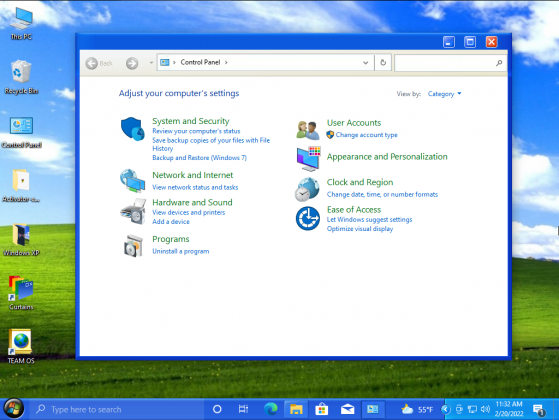Open Task View on taskbar

coord(243,409)
